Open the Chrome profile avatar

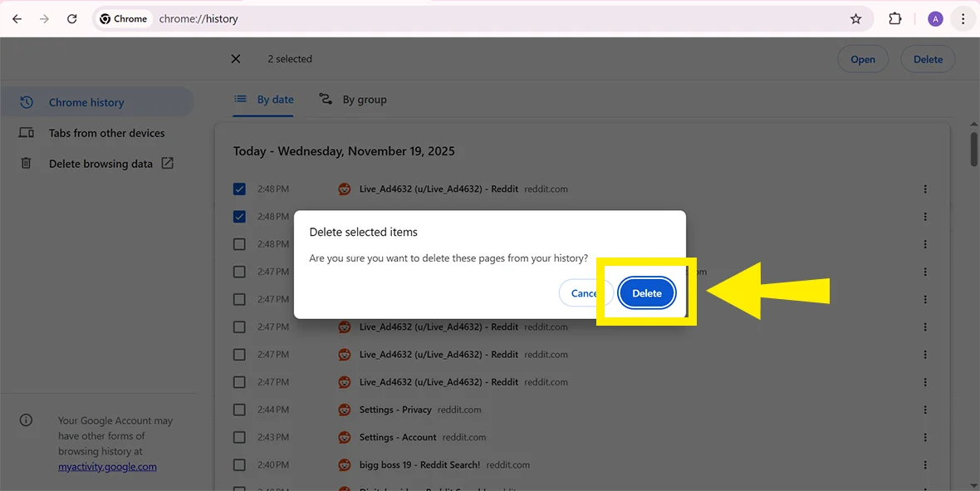(935, 19)
